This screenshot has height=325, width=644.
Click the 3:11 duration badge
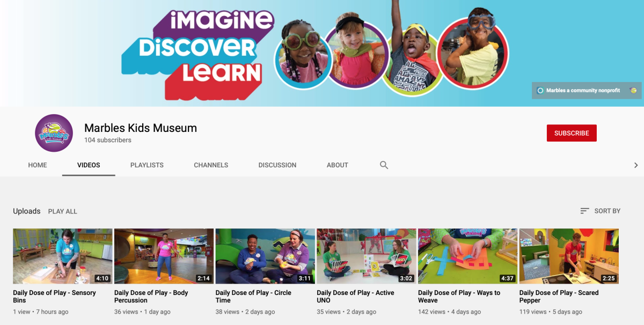coord(304,278)
